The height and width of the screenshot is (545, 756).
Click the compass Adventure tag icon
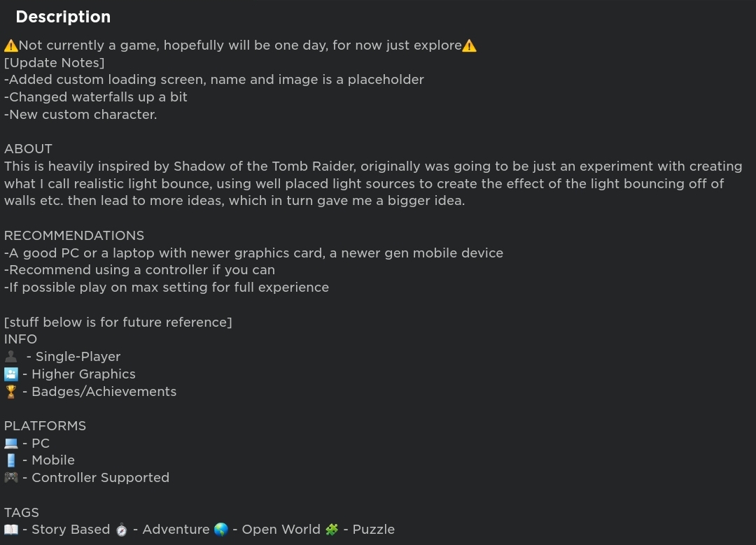pyautogui.click(x=122, y=530)
